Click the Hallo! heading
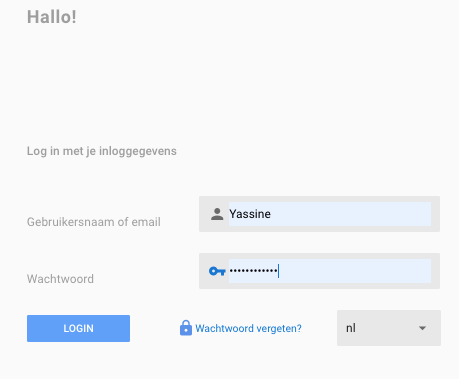 pos(52,17)
